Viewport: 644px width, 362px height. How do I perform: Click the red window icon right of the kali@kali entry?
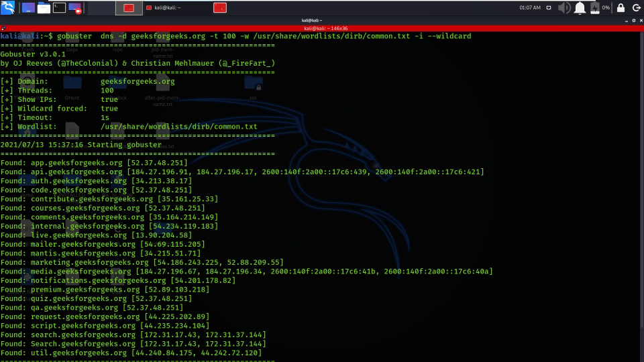point(220,8)
